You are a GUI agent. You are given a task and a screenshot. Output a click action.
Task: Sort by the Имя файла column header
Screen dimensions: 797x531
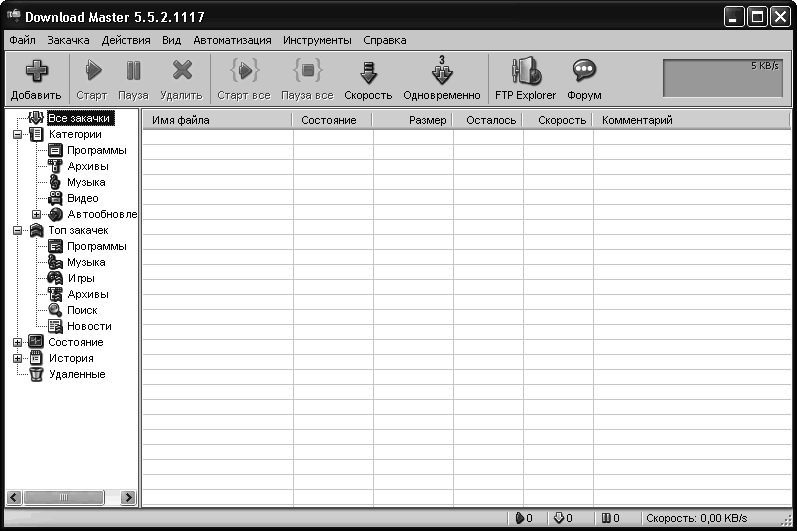[x=217, y=120]
